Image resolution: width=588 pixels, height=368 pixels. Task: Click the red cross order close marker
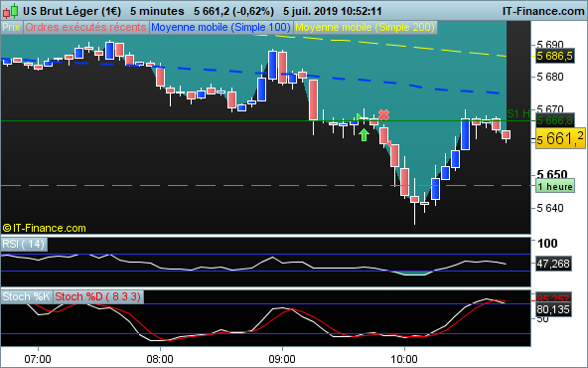click(x=383, y=114)
